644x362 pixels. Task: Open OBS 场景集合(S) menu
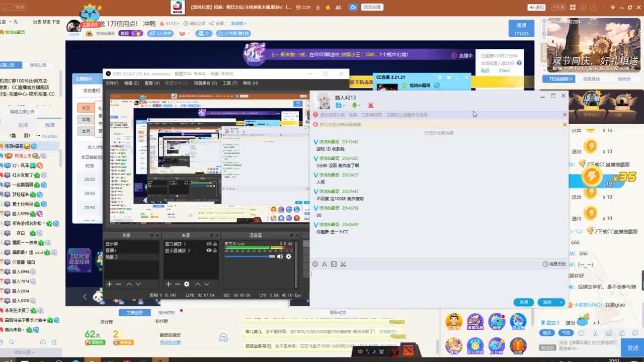click(x=205, y=83)
